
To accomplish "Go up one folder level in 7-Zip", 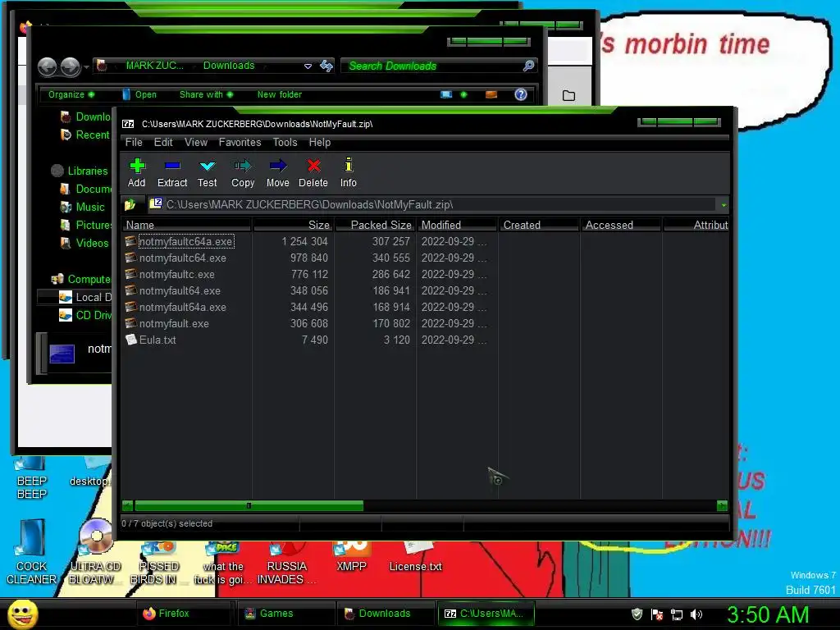I will tap(130, 204).
